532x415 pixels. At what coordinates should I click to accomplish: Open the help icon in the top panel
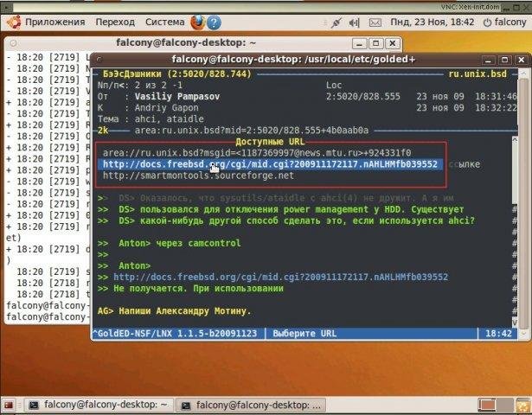[x=214, y=22]
